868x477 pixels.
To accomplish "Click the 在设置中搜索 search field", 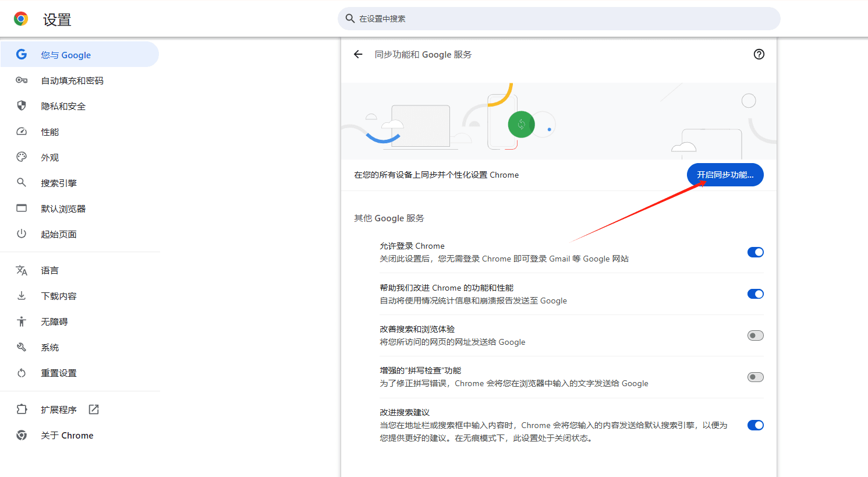I will tap(559, 19).
